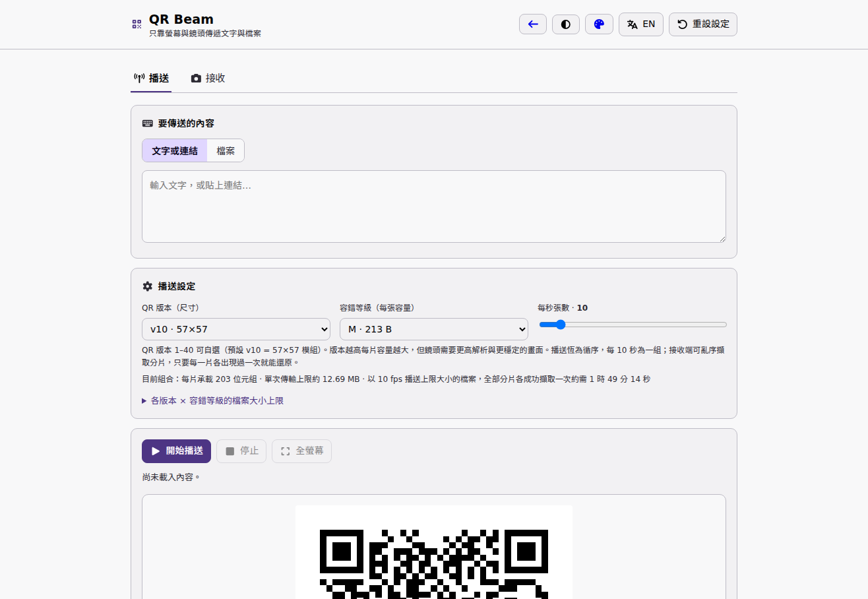Click the 開始播送 play button
The image size is (868, 599).
click(176, 451)
